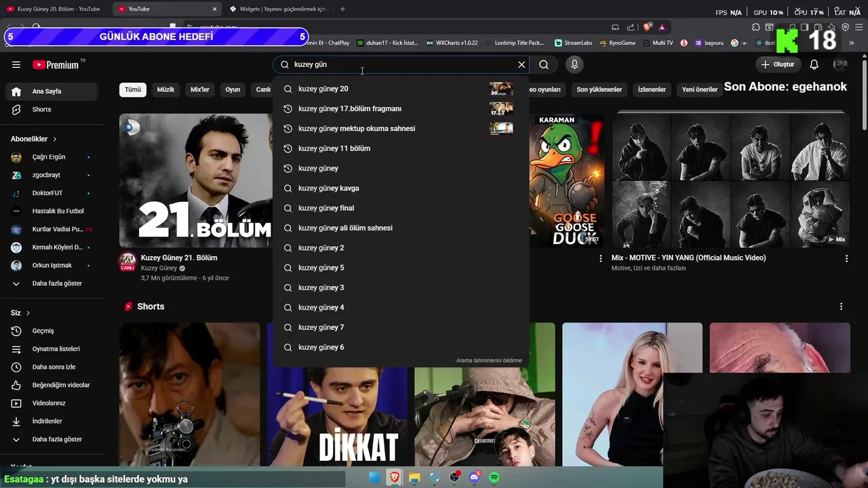This screenshot has height=488, width=868.
Task: Open the ByroGame bookmark
Action: [618, 43]
